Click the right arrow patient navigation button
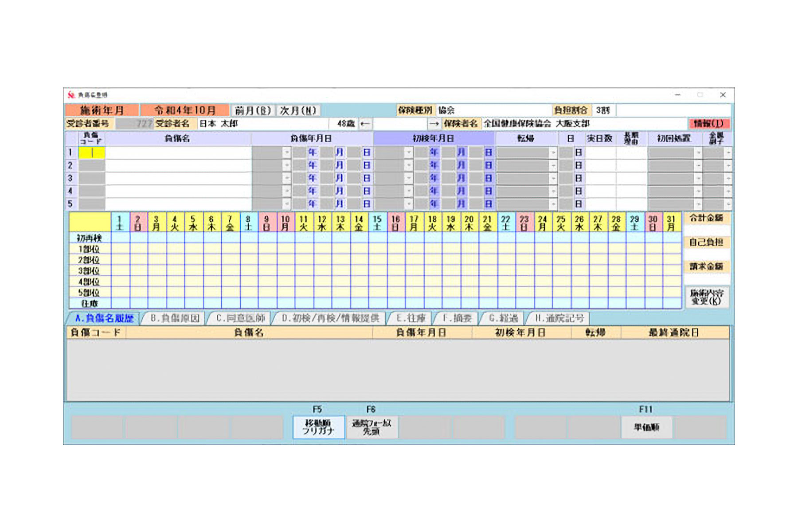 click(434, 124)
